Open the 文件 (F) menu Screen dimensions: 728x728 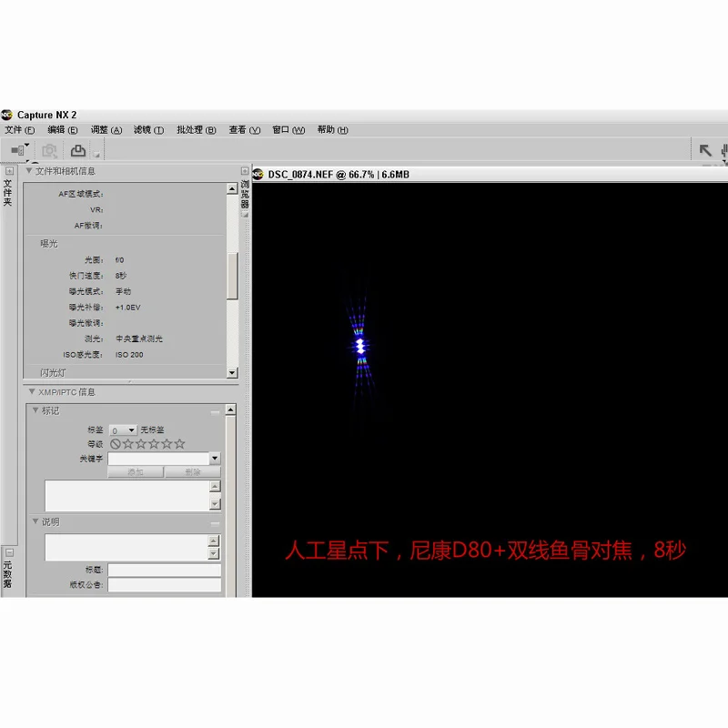20,130
